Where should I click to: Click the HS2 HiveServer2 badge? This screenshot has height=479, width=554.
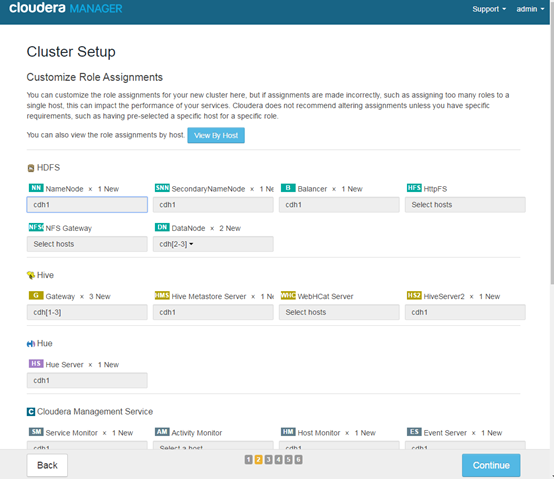[x=414, y=295]
